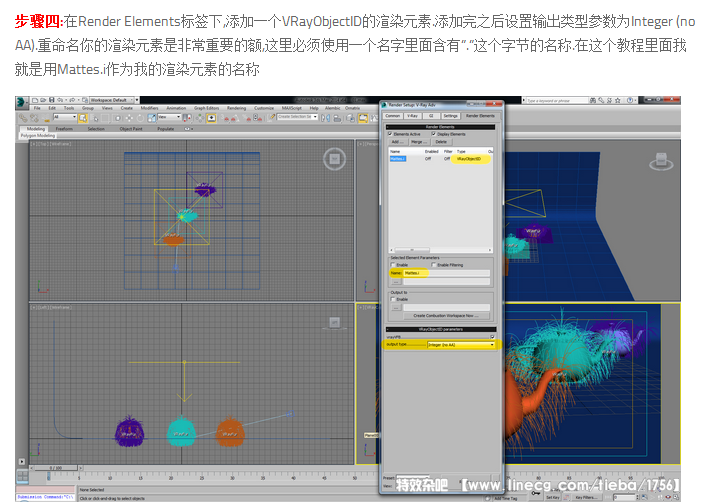Click the 3ds Max application logo button

(x=22, y=103)
